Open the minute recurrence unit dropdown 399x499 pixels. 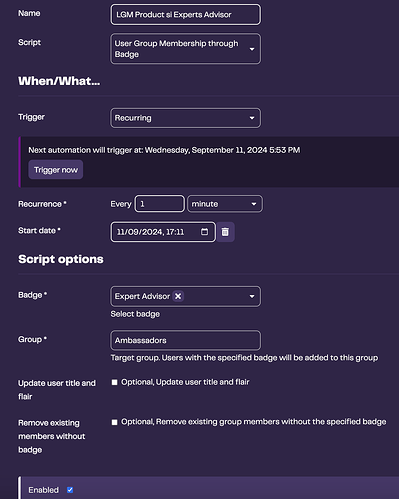click(x=225, y=204)
